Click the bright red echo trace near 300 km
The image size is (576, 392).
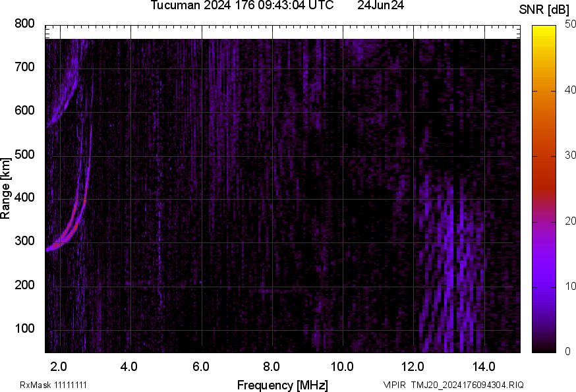pos(67,235)
